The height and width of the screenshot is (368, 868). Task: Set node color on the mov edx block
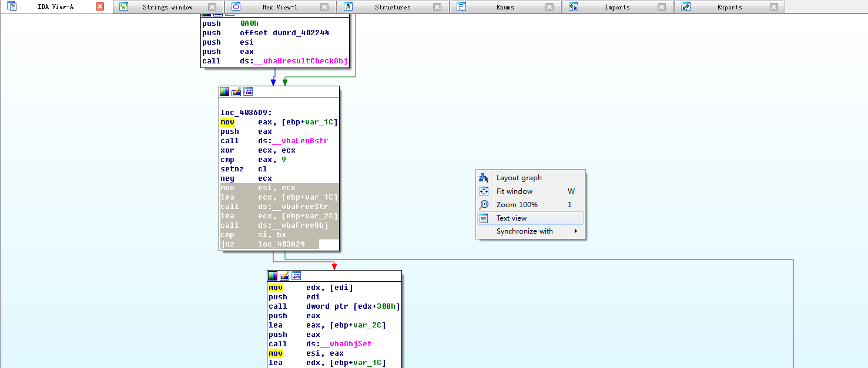(x=273, y=276)
